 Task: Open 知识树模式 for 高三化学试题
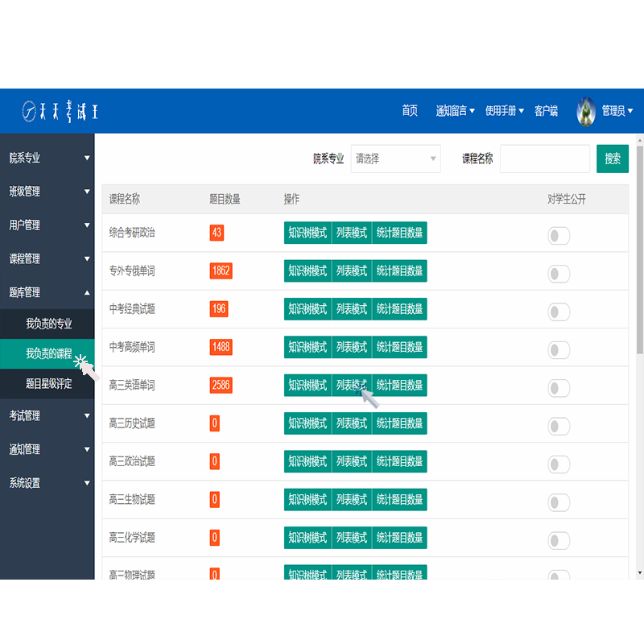tap(308, 538)
